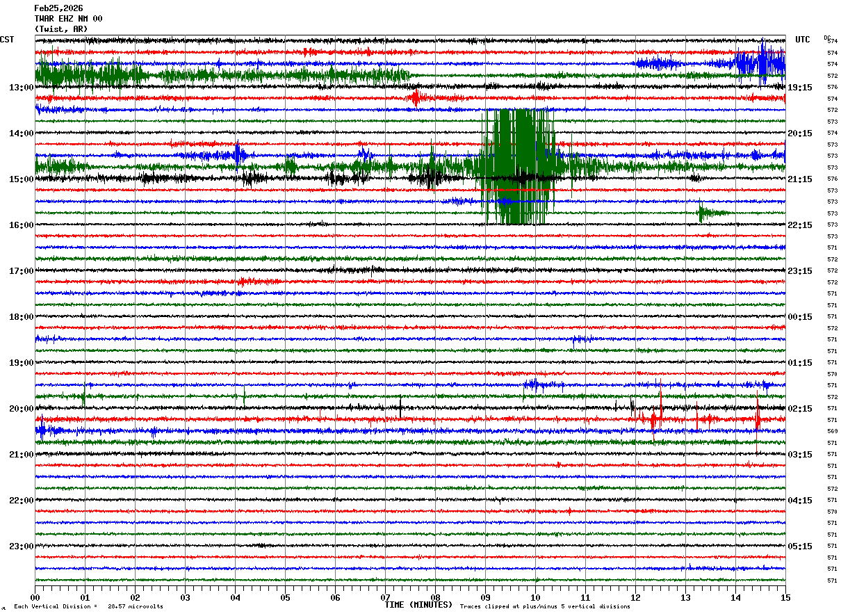The height and width of the screenshot is (616, 841).
Task: Click the 05:15 UTC time label
Action: (x=799, y=546)
